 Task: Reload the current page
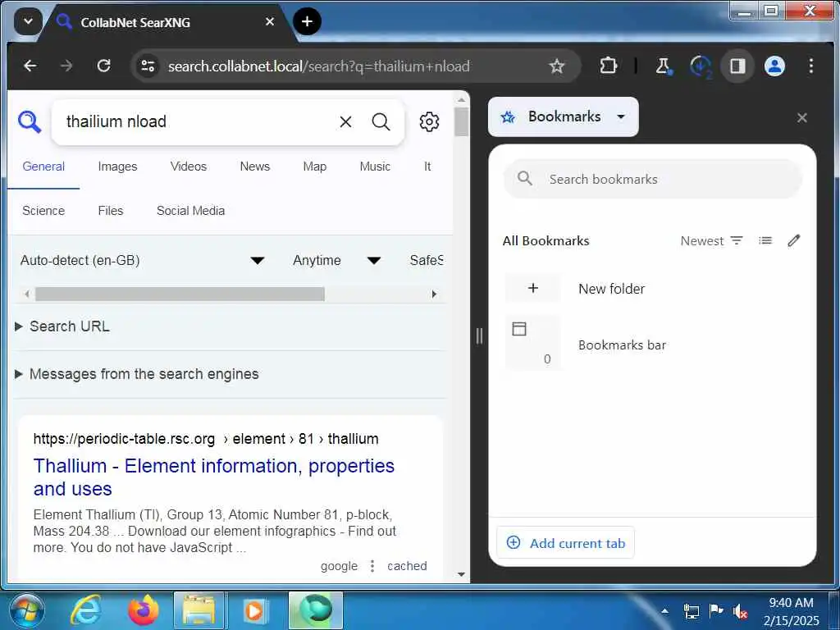pos(103,66)
